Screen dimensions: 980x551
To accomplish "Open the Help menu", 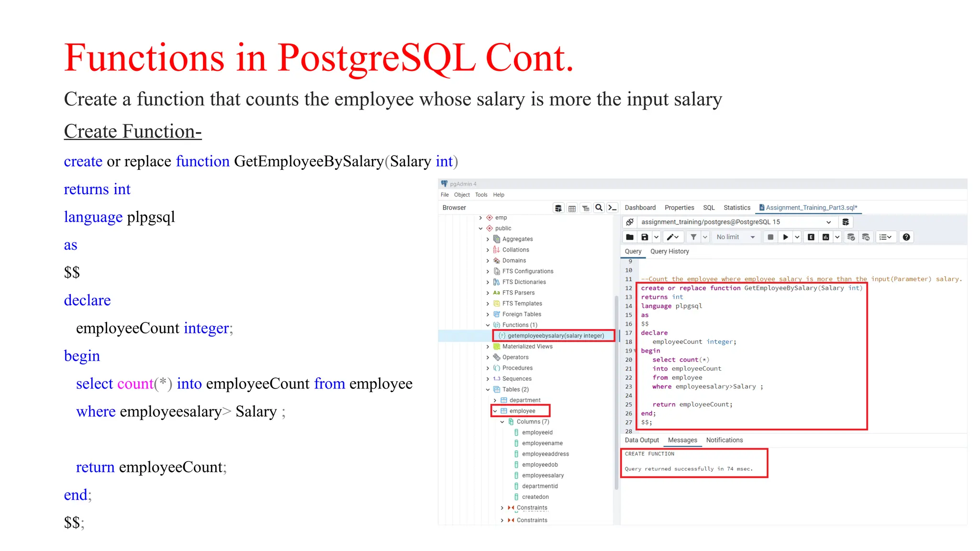I will coord(499,195).
